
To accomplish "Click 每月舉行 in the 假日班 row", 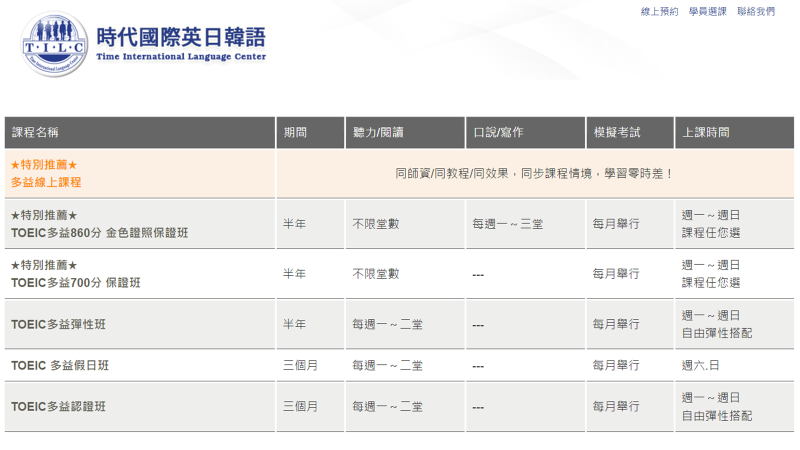I will pyautogui.click(x=616, y=366).
